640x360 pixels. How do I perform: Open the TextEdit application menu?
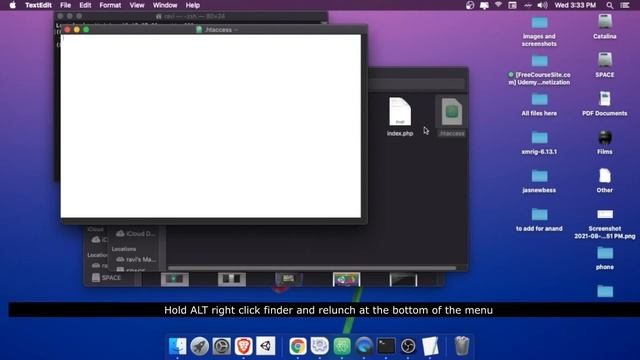pos(38,5)
